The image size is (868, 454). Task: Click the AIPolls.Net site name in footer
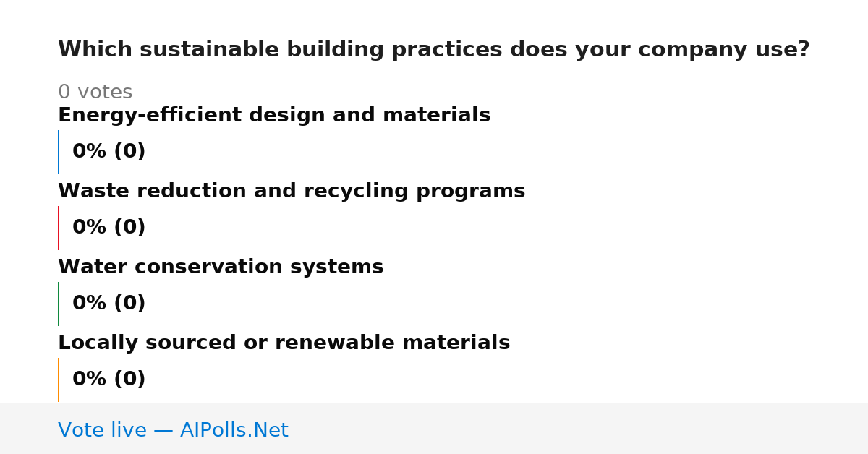234,431
